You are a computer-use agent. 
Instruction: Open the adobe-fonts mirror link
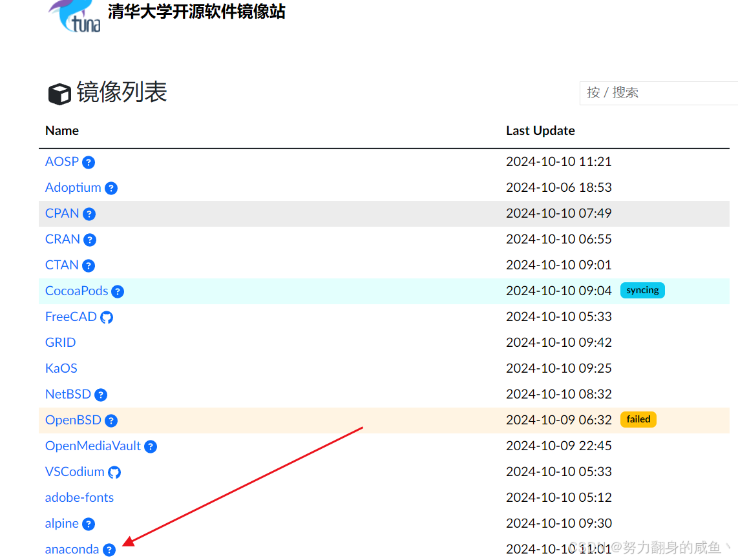point(79,497)
